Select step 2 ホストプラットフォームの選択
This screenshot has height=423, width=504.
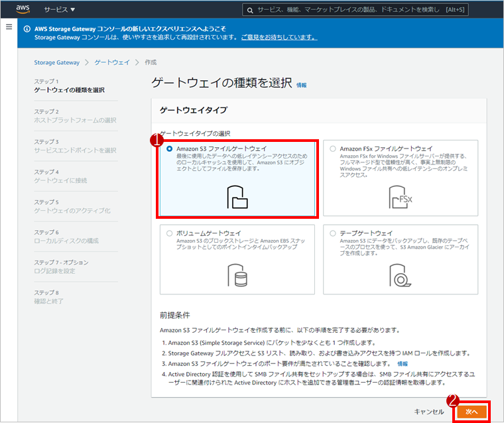coord(75,120)
